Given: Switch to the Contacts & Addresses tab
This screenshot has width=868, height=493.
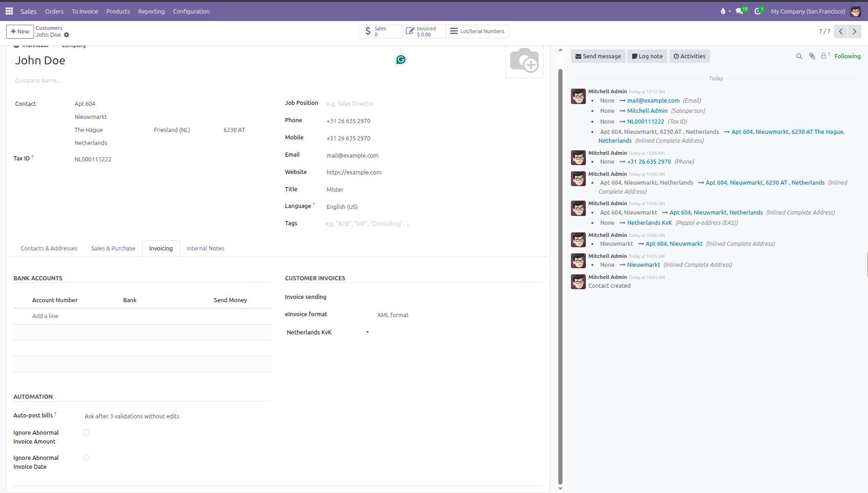Looking at the screenshot, I should coord(49,248).
